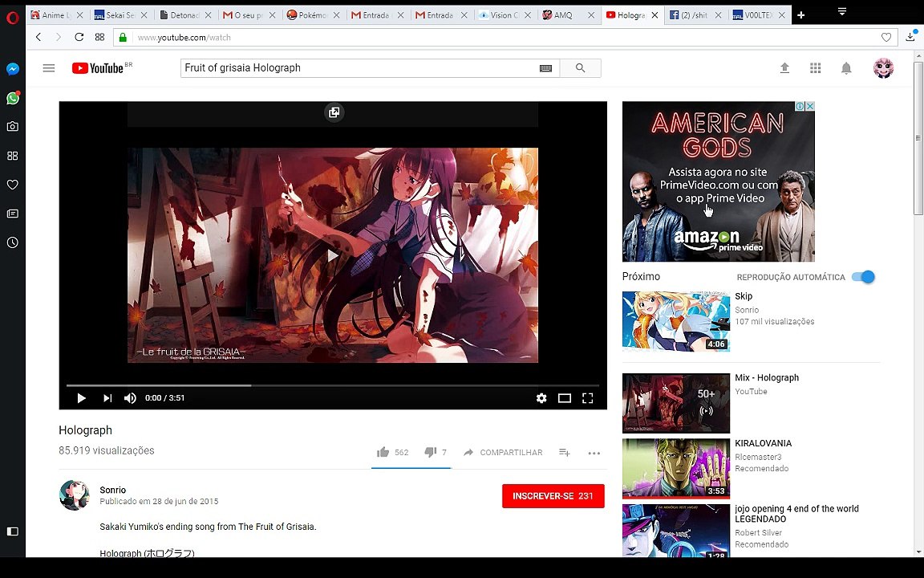
Task: Open more actions three dots menu
Action: point(594,453)
